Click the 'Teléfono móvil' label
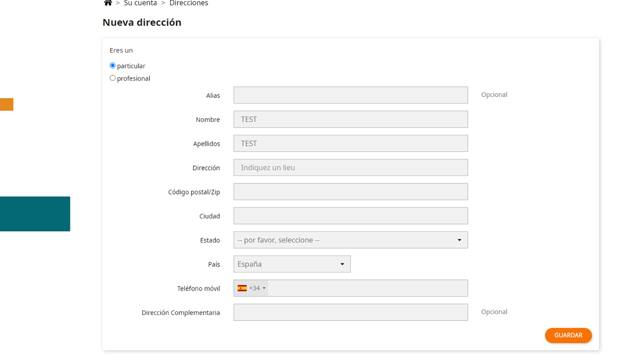The width and height of the screenshot is (644, 364). (199, 288)
